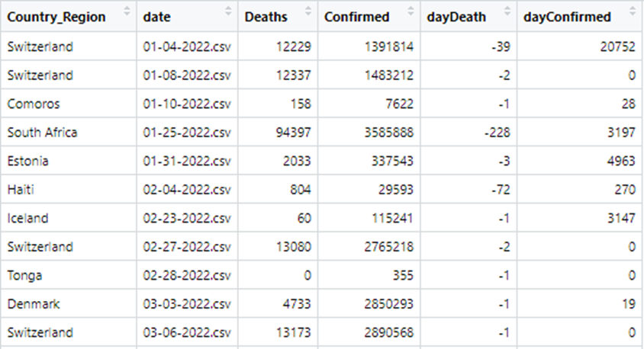
Task: Click date cell 03-03-2022.csv
Action: 187,304
